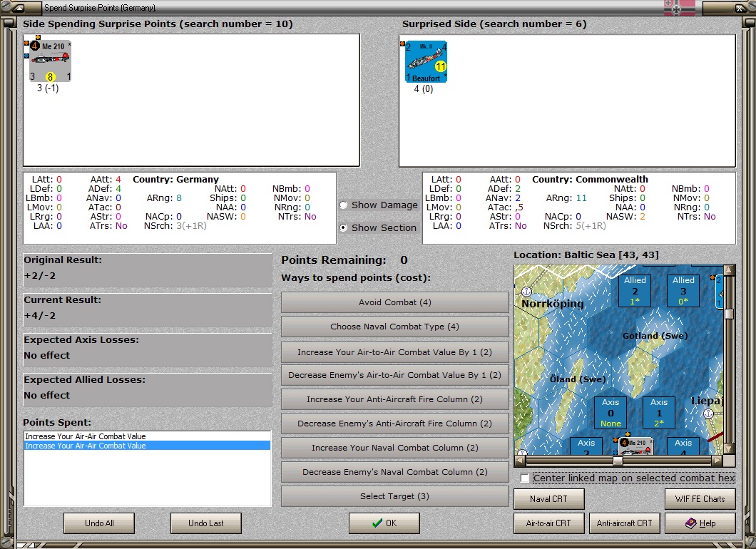Click the Liepaja port anchor icon
756x549 pixels.
(708, 414)
